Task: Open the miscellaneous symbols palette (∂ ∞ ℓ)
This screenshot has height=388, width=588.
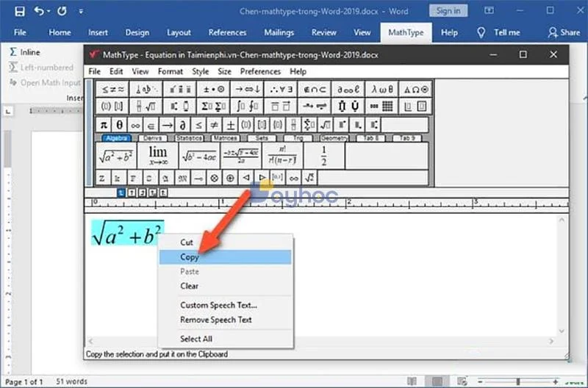Action: tap(348, 90)
